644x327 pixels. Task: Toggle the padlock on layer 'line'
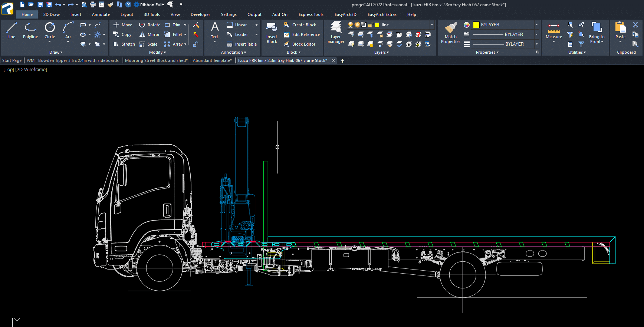click(x=370, y=25)
